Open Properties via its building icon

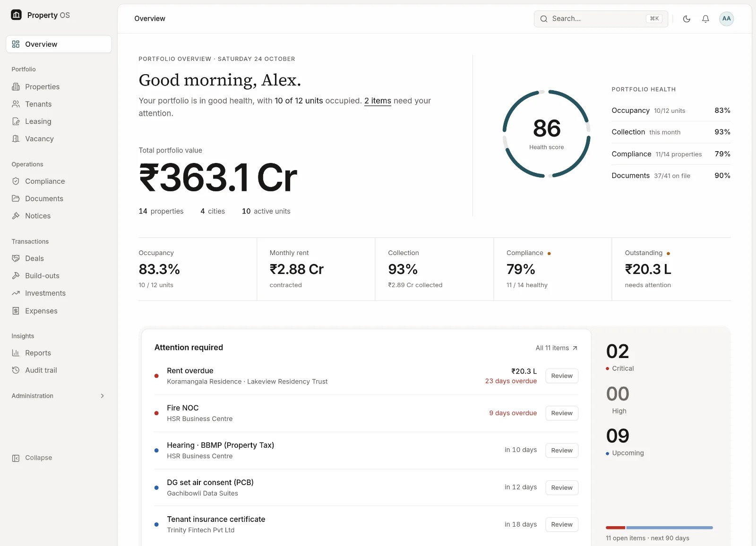coord(16,87)
